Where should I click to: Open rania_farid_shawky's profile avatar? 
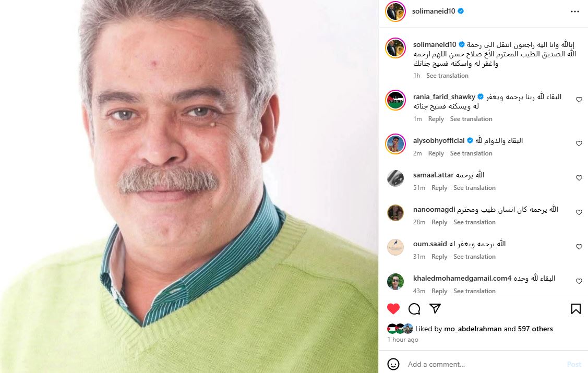coord(395,100)
